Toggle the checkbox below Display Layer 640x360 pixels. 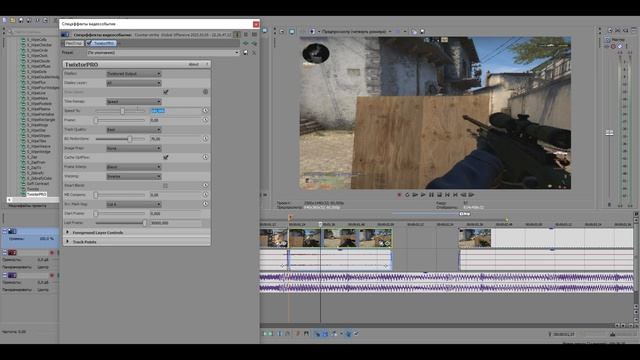(x=166, y=92)
